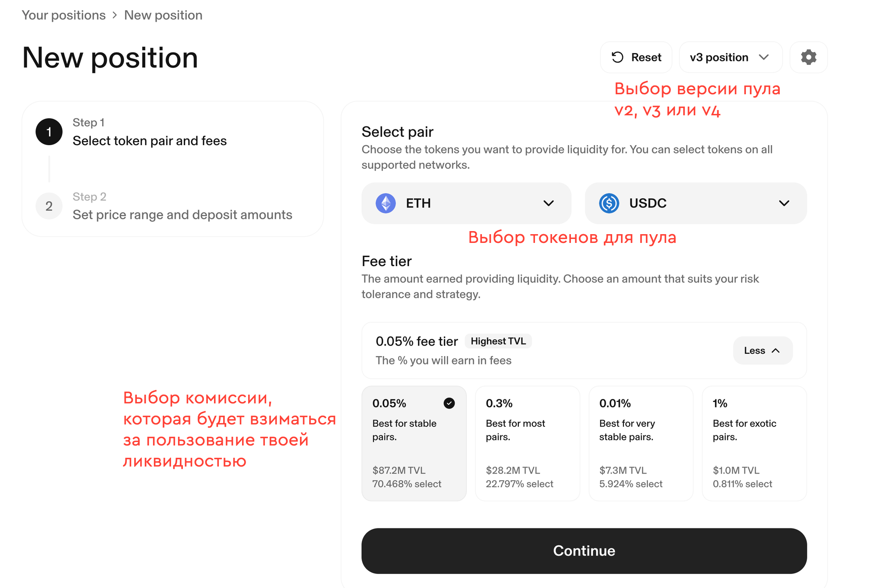Viewport: 877px width, 588px height.
Task: Expand the ETH token selector chevron
Action: [x=548, y=203]
